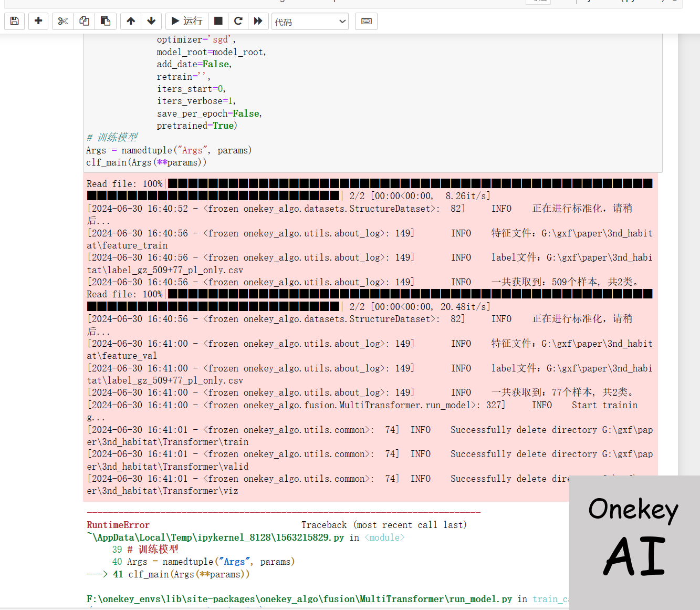The height and width of the screenshot is (610, 700).
Task: Copy the selected cell
Action: [84, 21]
